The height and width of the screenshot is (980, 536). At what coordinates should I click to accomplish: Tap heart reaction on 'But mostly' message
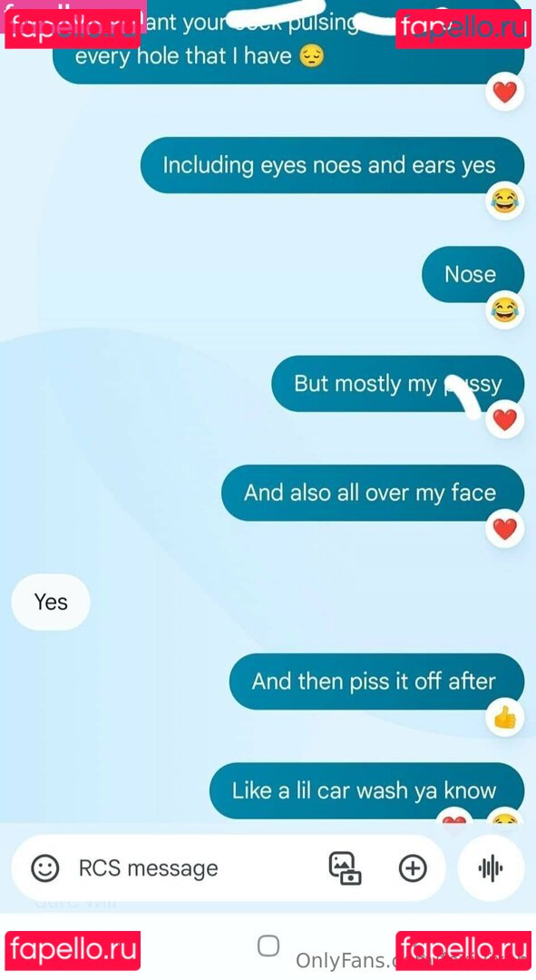[505, 419]
